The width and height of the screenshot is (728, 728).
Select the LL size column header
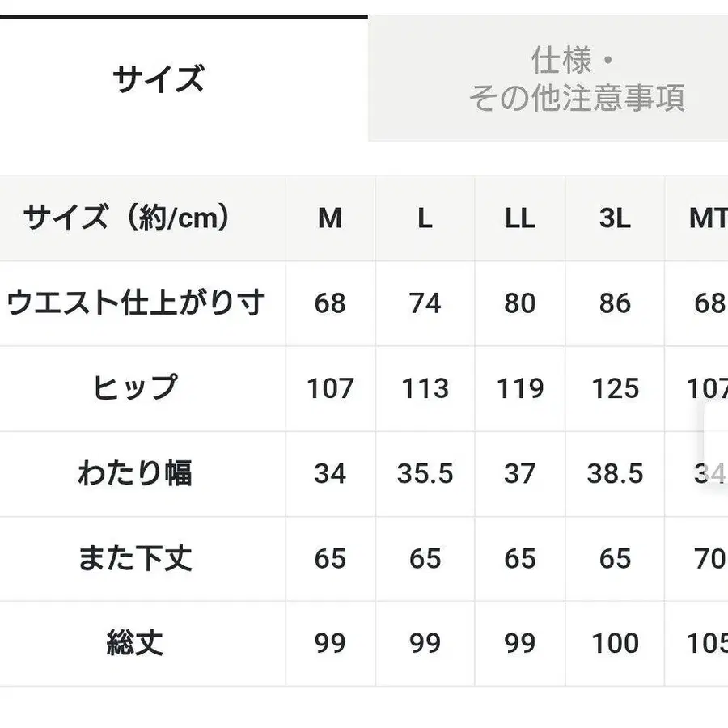(518, 219)
